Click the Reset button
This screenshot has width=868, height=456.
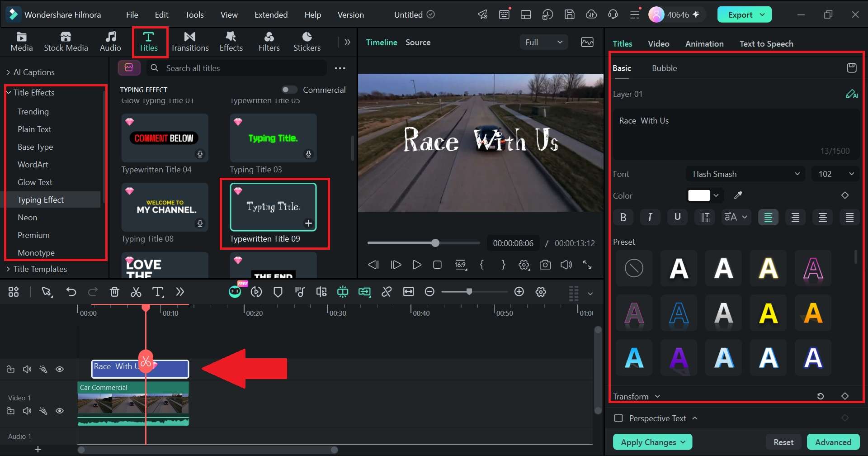(x=783, y=442)
